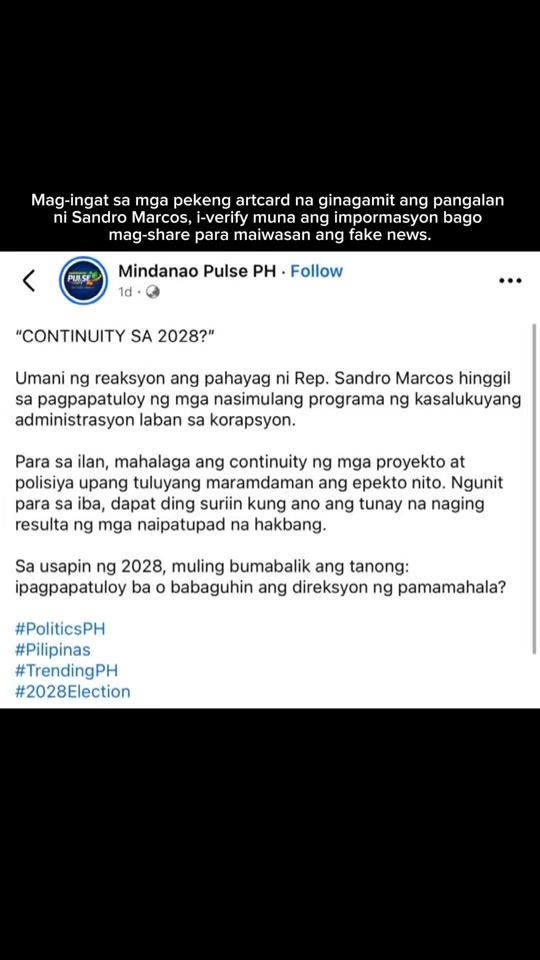Follow the Mindanao Pulse PH page
This screenshot has height=960, width=540.
coord(317,271)
